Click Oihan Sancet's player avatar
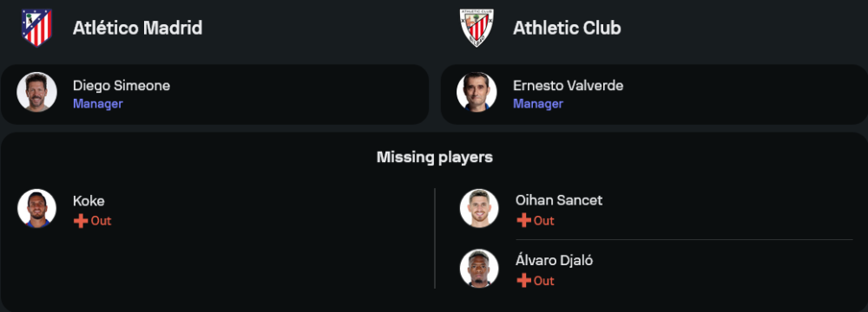The width and height of the screenshot is (868, 312). pos(479,209)
